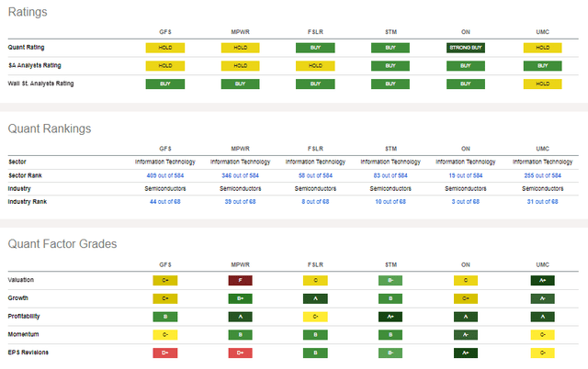
Task: Click SA Analysts Rating Buy badge for ON
Action: point(466,65)
